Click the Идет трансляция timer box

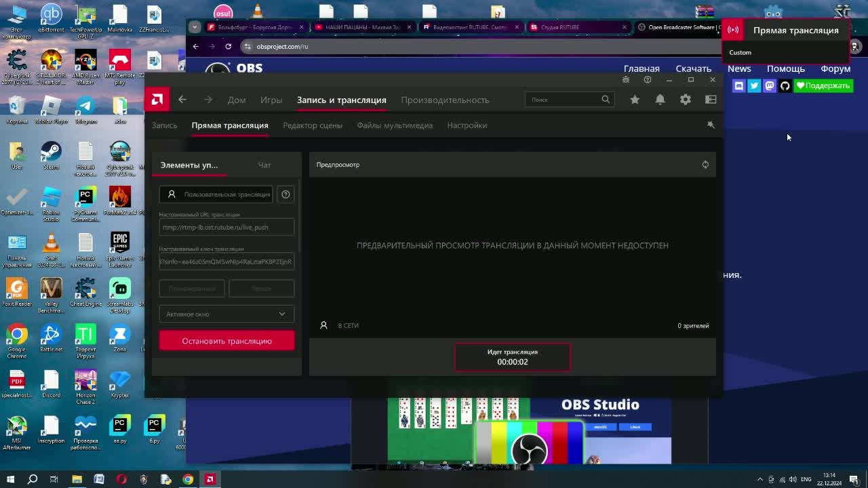[x=513, y=357]
